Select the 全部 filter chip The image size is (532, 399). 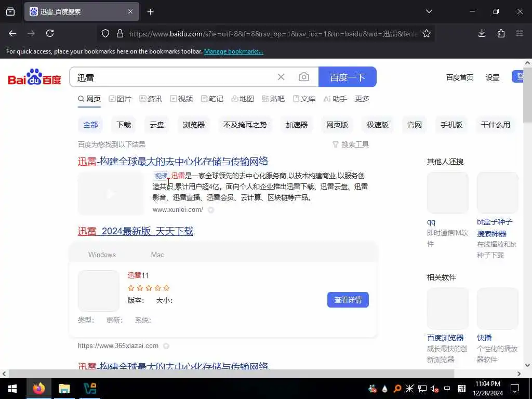pyautogui.click(x=90, y=125)
